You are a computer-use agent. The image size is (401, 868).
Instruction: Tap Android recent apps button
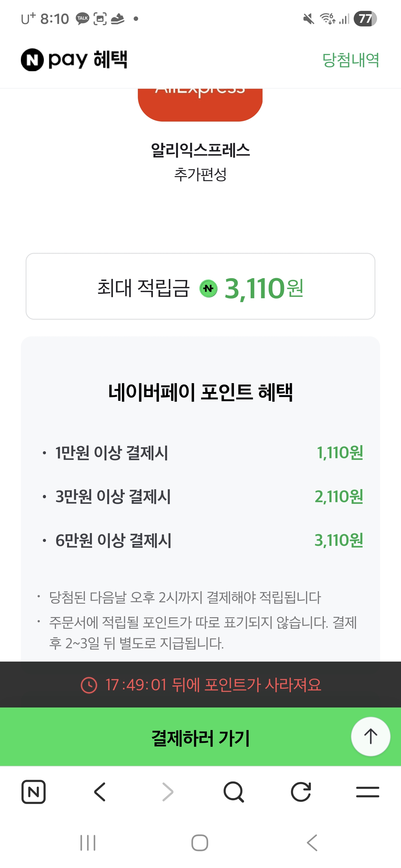(88, 843)
